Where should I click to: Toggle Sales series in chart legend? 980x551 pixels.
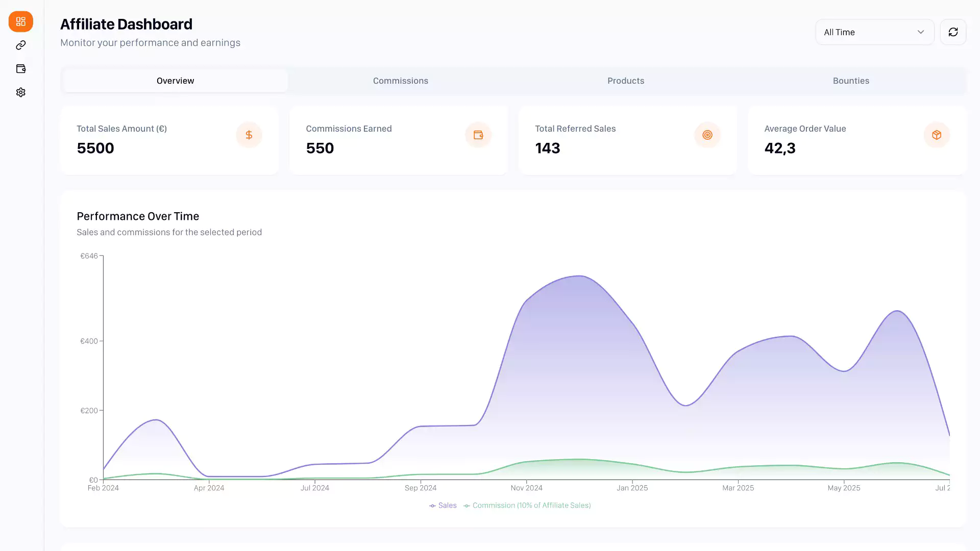pyautogui.click(x=443, y=506)
